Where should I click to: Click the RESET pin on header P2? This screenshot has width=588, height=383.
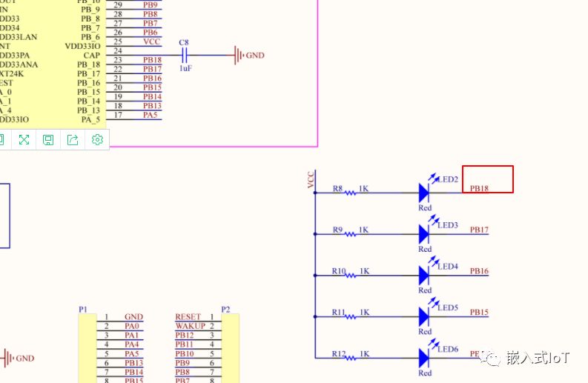point(188,317)
